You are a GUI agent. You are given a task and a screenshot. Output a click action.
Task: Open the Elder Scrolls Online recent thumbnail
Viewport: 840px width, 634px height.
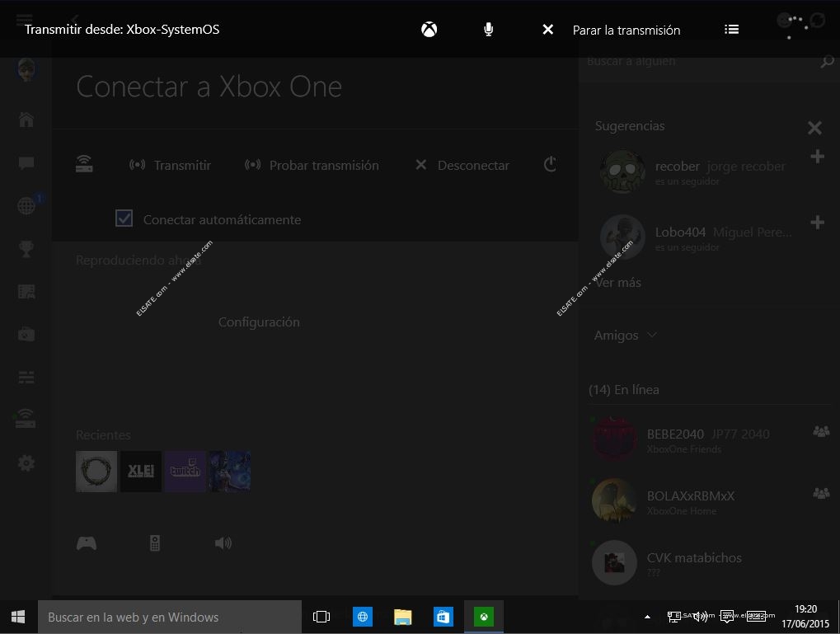[96, 472]
